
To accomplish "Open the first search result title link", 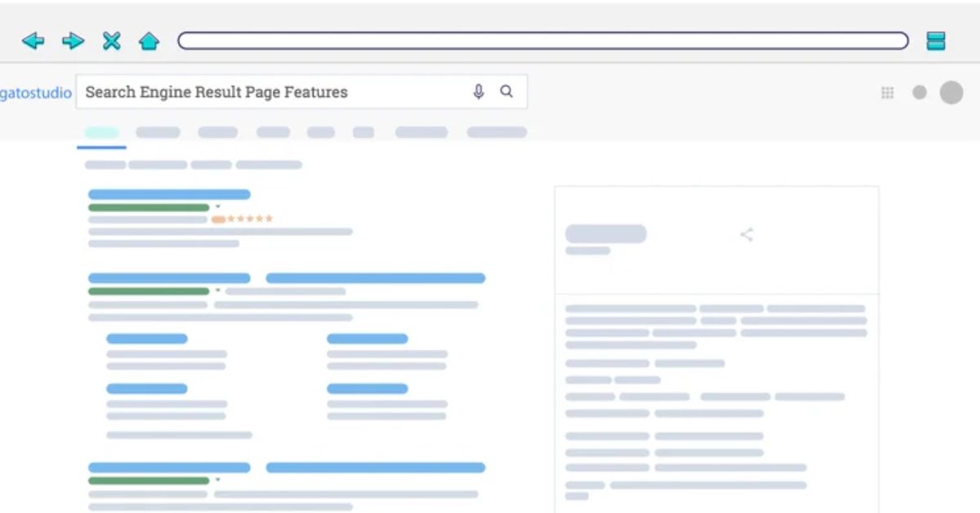I will coord(169,194).
